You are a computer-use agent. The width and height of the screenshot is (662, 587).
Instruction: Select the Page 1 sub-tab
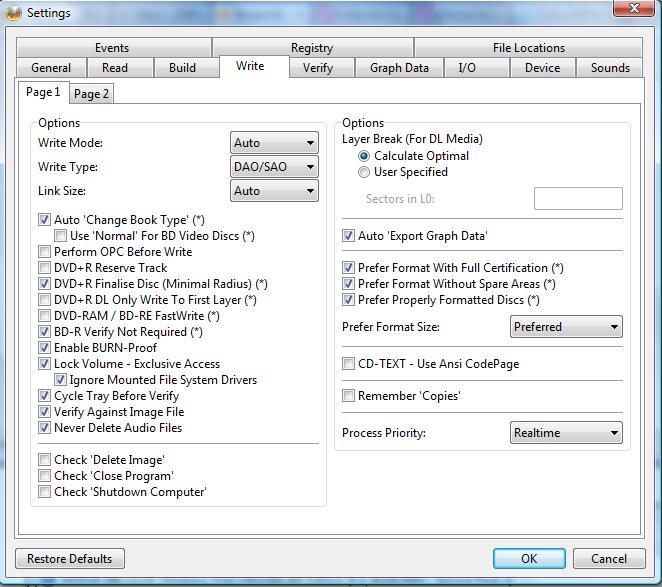pos(43,92)
